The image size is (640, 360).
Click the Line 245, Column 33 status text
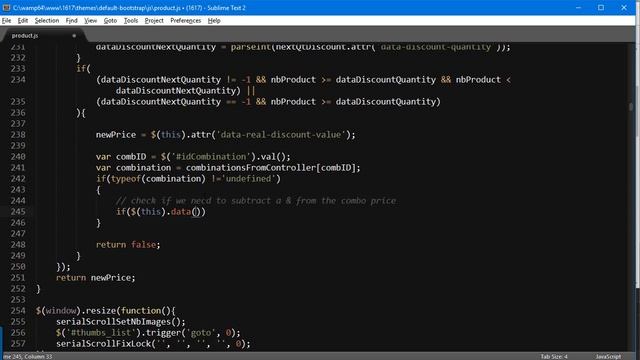pyautogui.click(x=28, y=356)
